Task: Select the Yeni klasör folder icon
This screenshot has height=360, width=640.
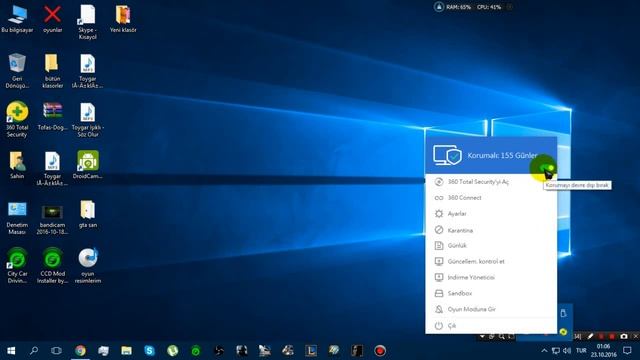Action: (123, 19)
